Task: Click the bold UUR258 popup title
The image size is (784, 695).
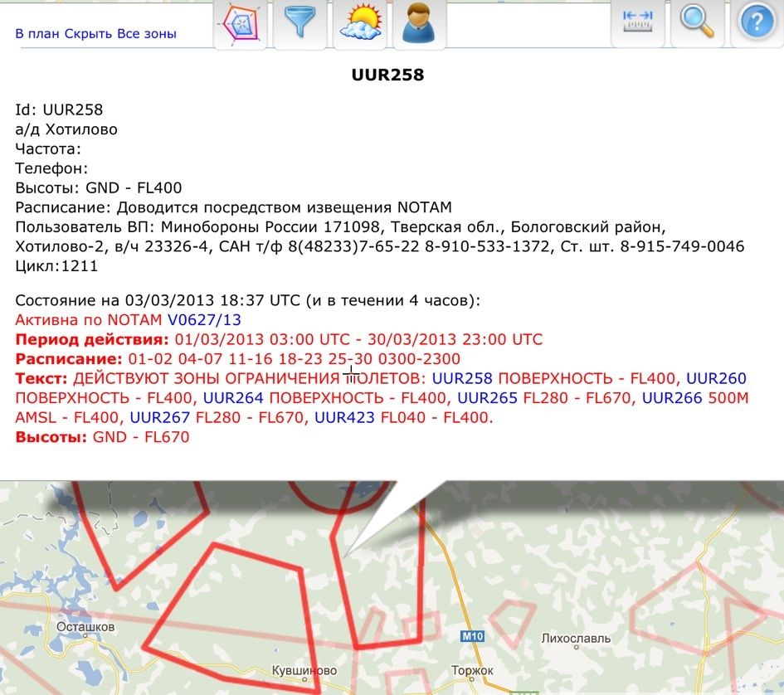Action: (387, 75)
